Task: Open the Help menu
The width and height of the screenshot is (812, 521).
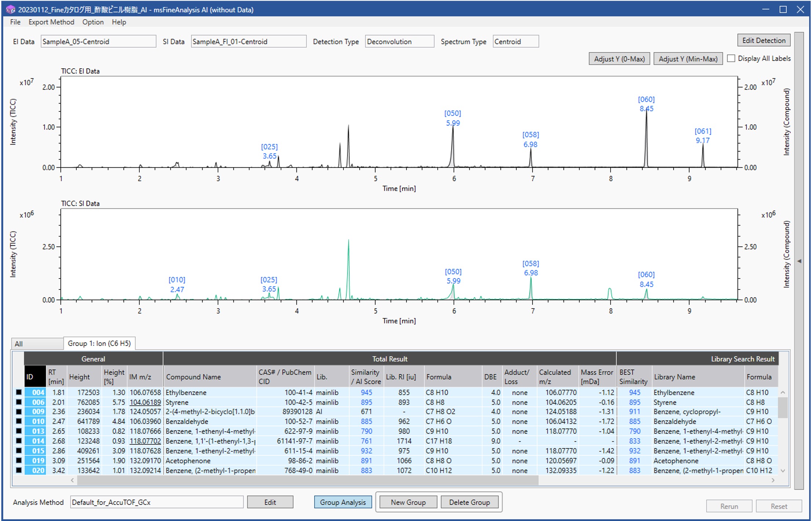Action: tap(119, 22)
